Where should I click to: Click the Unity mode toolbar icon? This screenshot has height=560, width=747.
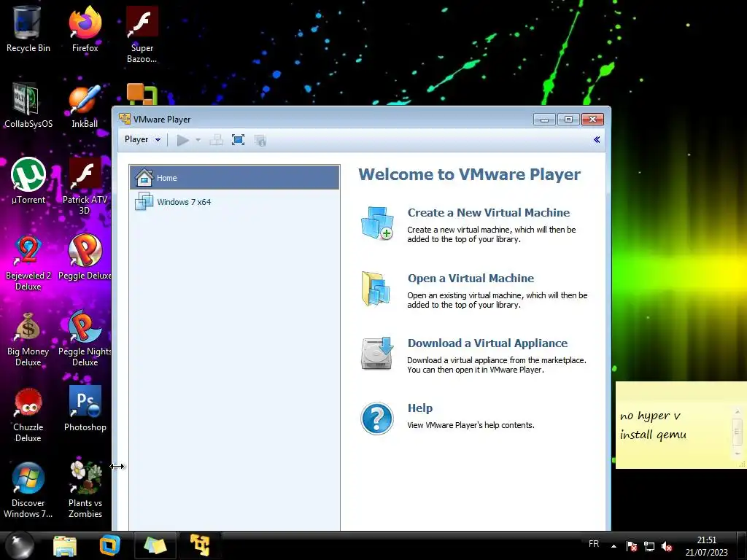tap(260, 140)
